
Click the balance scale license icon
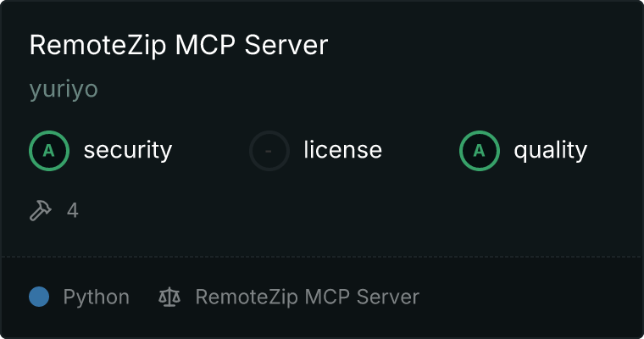[169, 297]
